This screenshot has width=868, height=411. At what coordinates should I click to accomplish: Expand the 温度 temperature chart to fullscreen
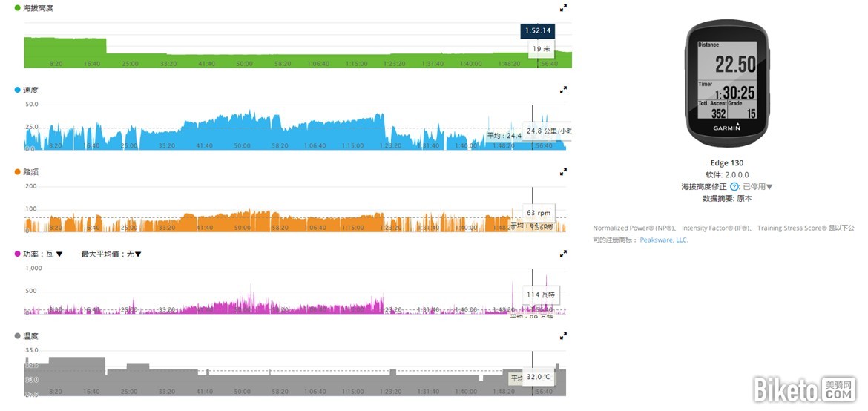563,335
